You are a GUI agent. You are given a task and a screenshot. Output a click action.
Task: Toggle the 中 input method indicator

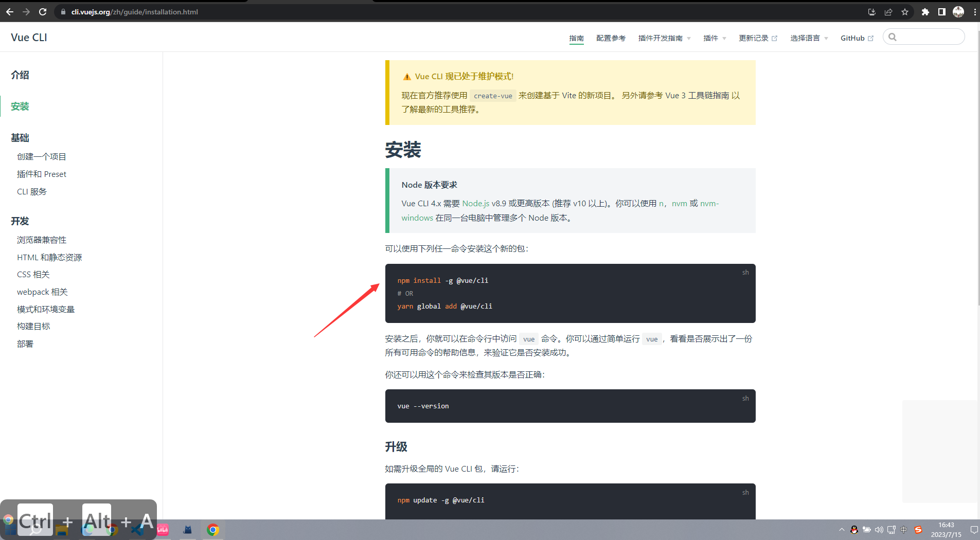pos(904,530)
